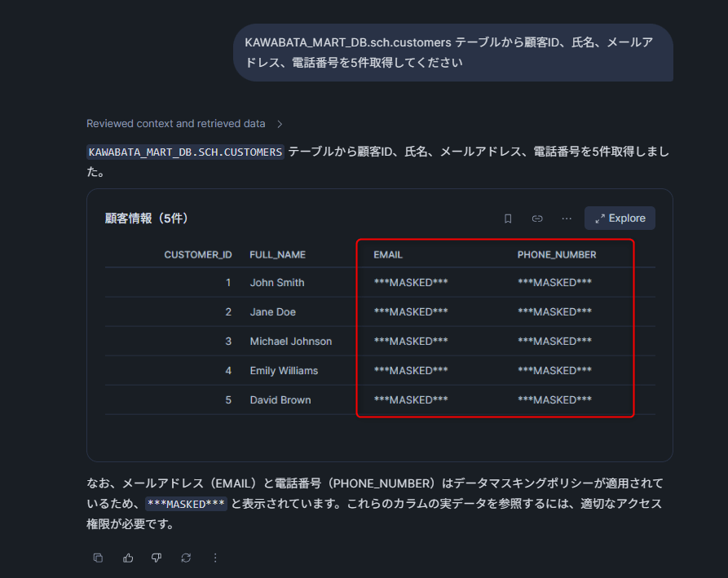Copy link using the chain icon
Screen dimensions: 728x578
pyautogui.click(x=537, y=218)
